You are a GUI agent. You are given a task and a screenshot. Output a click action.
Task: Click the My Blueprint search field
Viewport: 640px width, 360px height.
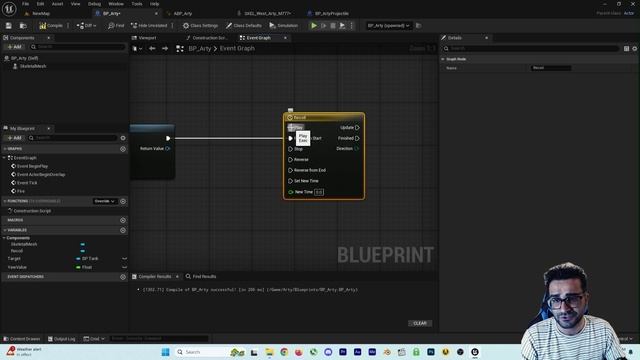click(73, 138)
